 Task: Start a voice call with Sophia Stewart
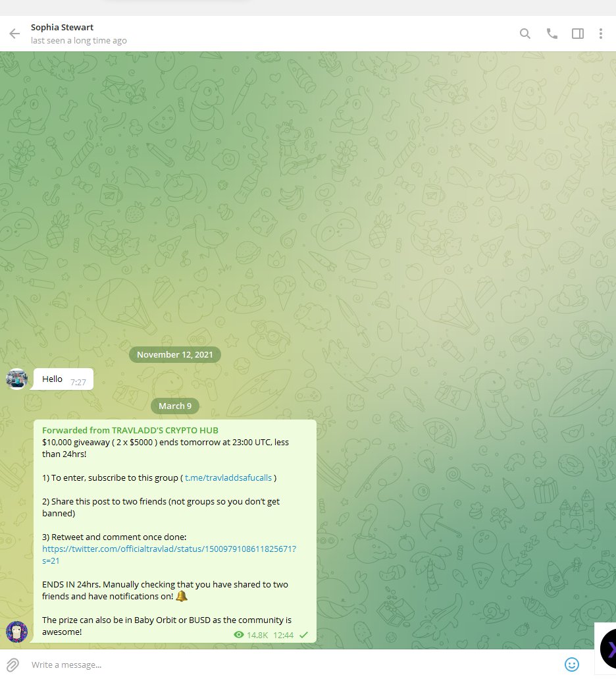click(x=552, y=34)
